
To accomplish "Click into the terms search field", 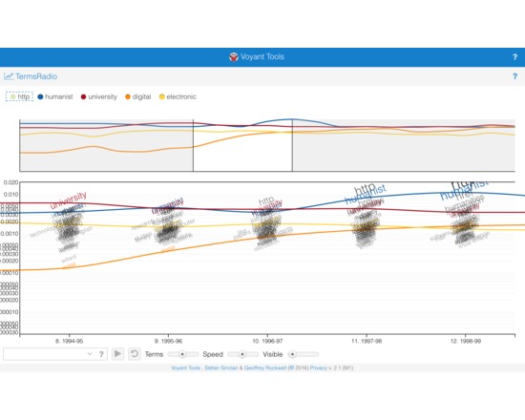I will (x=45, y=354).
